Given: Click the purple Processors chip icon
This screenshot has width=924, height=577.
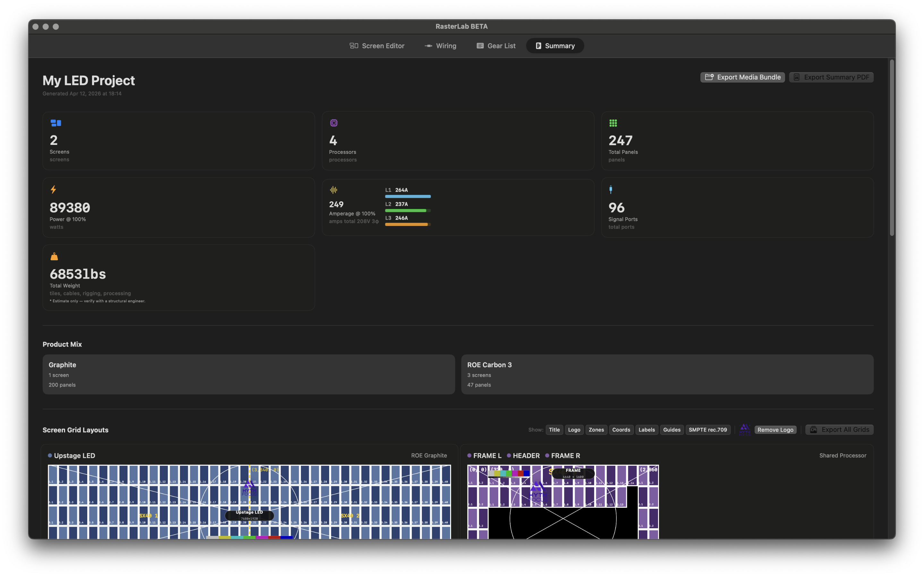Looking at the screenshot, I should [334, 123].
